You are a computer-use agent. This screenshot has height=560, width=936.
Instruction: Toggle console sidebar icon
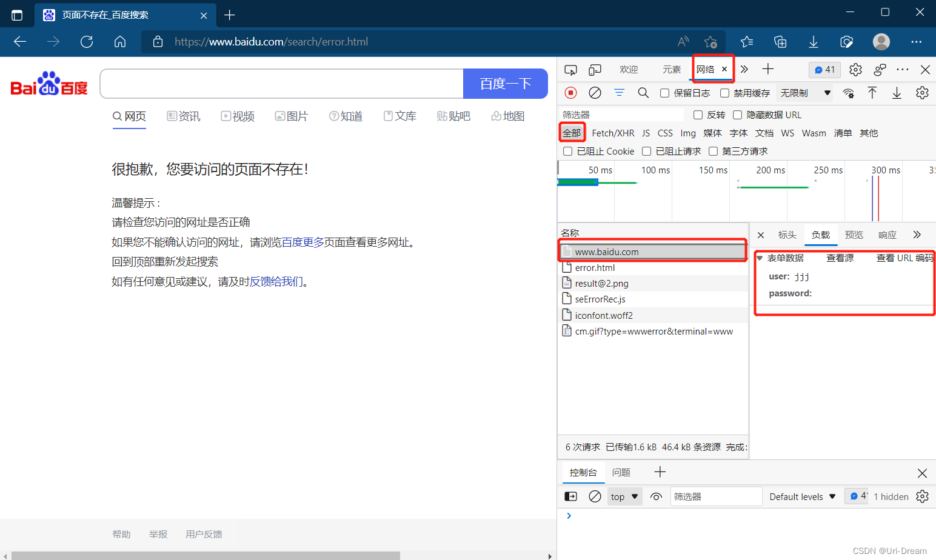[571, 496]
